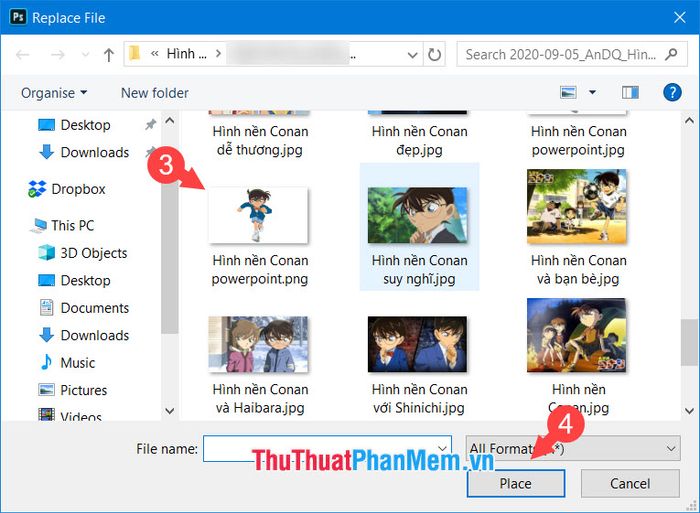
Task: Select Hình nền Conan và Haibara.jpg thumbnail
Action: 258,344
